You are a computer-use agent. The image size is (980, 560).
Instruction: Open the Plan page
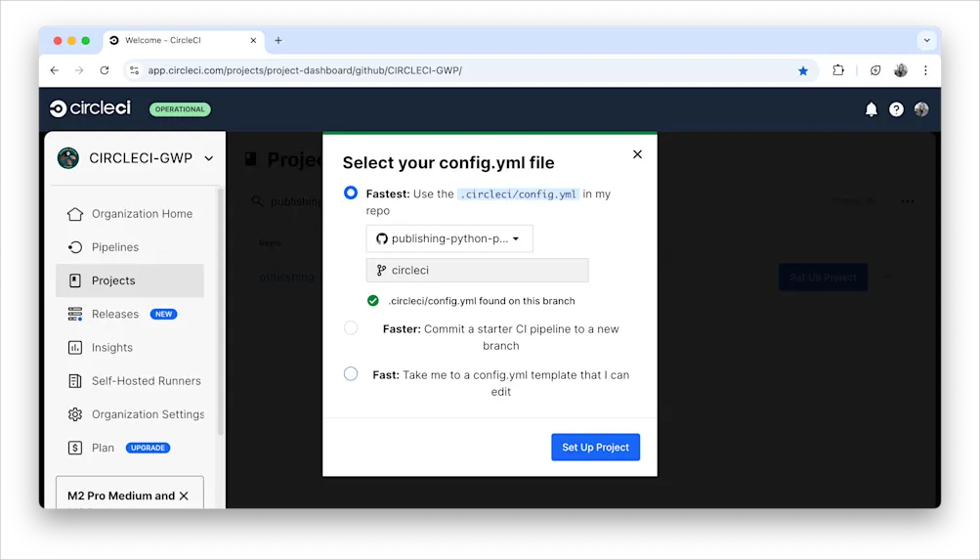pyautogui.click(x=103, y=448)
